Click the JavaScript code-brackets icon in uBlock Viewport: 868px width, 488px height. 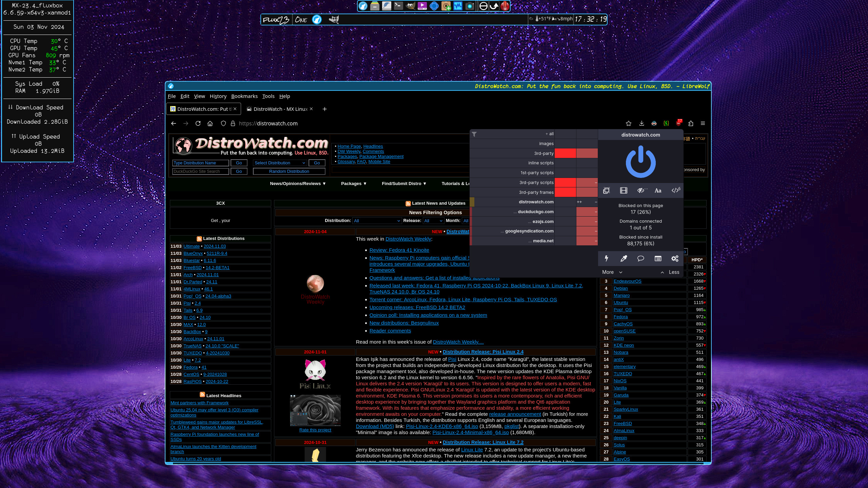(x=675, y=190)
